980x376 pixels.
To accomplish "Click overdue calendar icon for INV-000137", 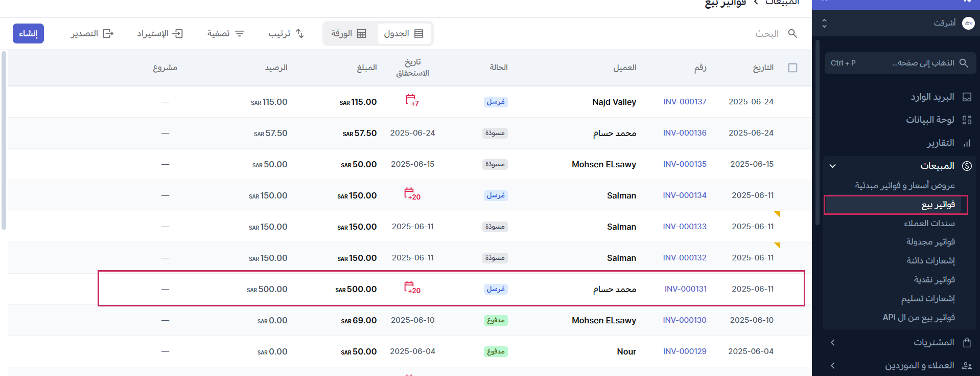I will tap(412, 100).
